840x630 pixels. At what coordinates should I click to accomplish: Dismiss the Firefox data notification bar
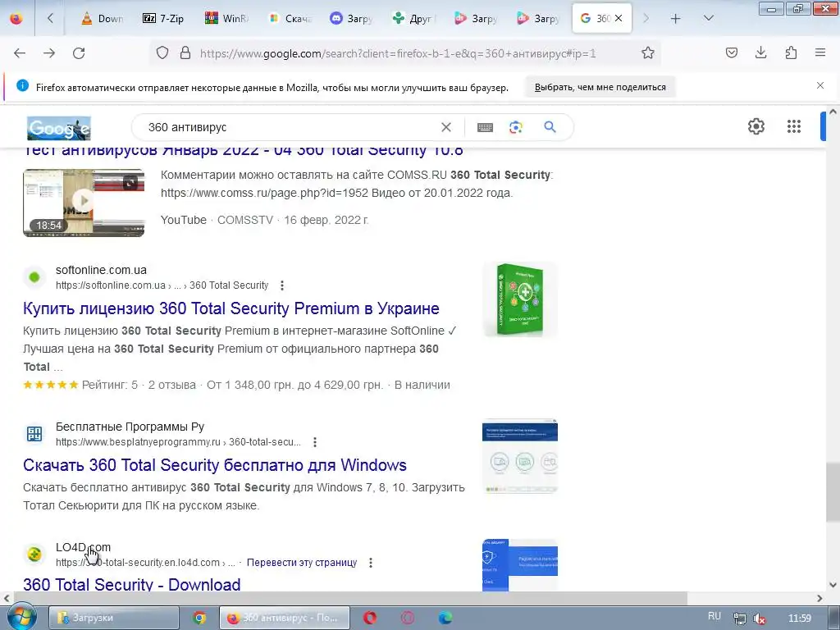[x=820, y=85]
